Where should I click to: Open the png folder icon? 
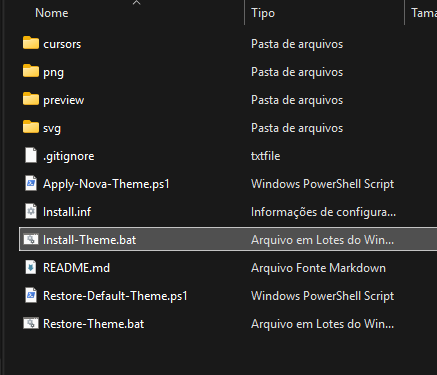pos(31,71)
